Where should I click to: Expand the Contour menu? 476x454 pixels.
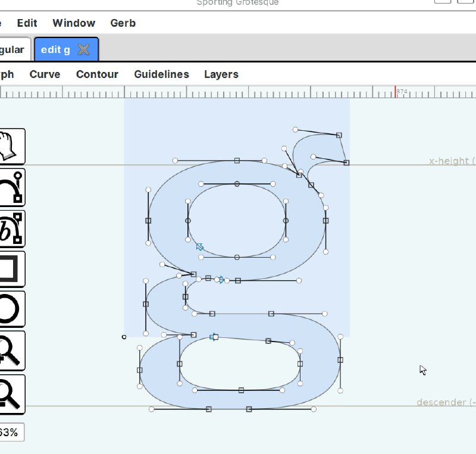(97, 74)
